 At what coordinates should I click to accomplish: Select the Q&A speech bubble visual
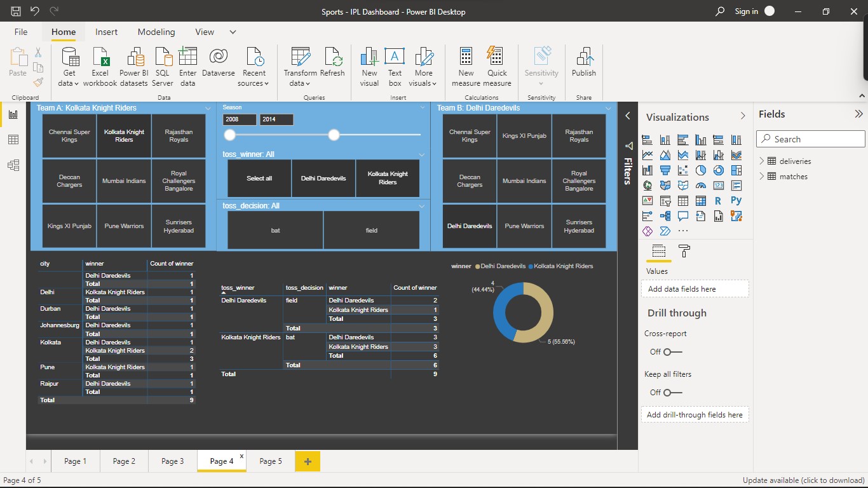click(x=683, y=216)
